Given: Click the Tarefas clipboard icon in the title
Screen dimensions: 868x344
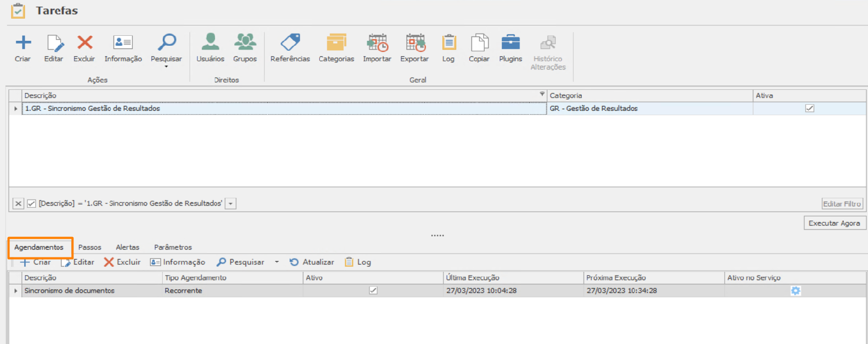Looking at the screenshot, I should click(18, 10).
